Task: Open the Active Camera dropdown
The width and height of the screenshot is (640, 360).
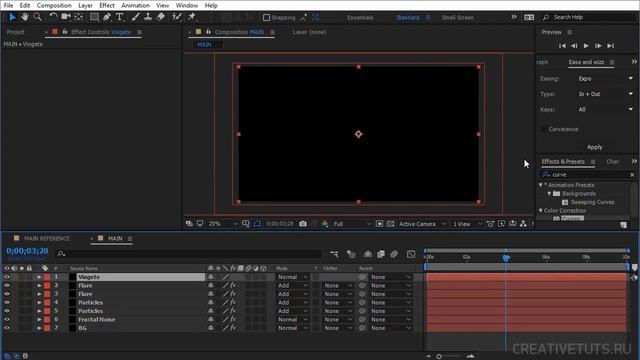Action: tap(422, 224)
